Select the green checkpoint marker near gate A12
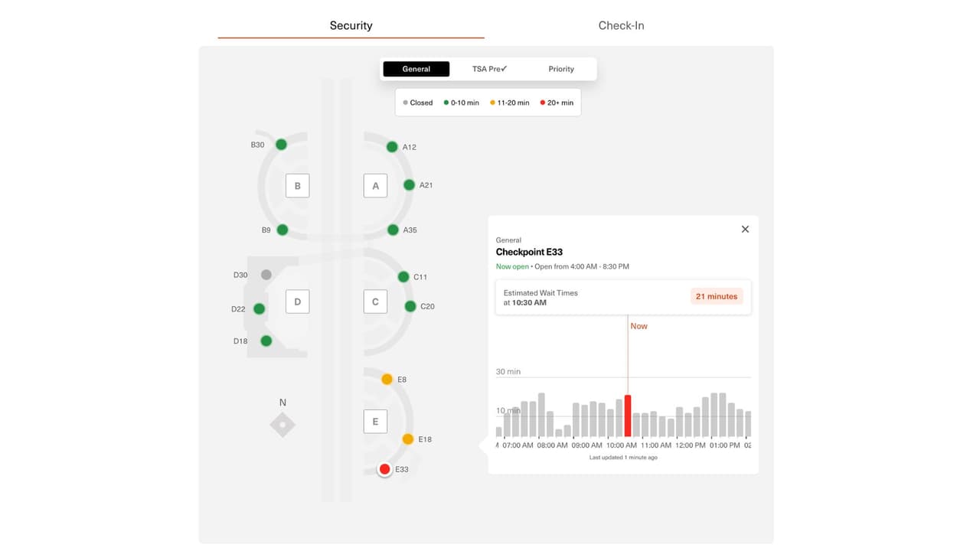The width and height of the screenshot is (980, 551). 392,146
